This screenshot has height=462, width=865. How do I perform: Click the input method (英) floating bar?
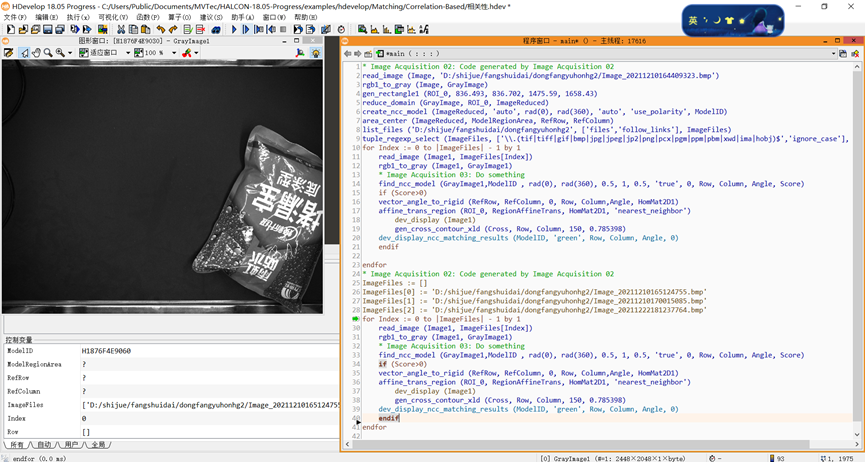pos(733,20)
